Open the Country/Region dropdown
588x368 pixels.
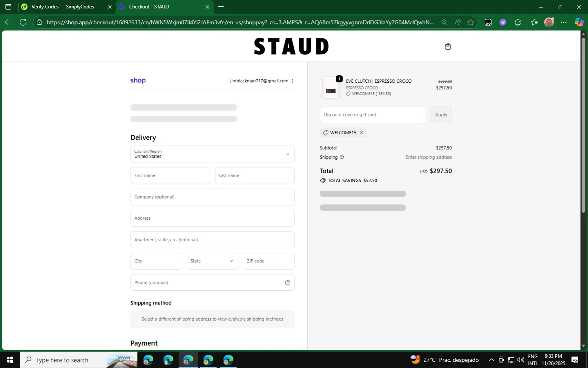pos(212,154)
